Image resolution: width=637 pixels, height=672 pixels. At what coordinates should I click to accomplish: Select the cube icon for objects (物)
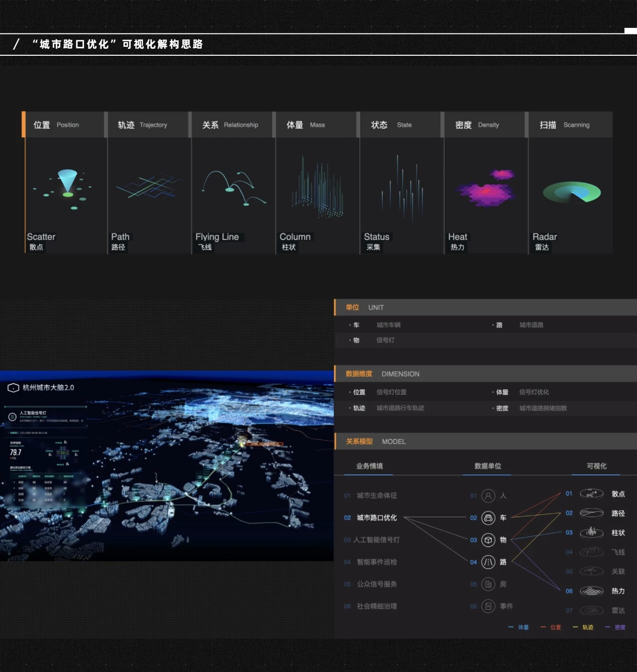click(x=488, y=540)
